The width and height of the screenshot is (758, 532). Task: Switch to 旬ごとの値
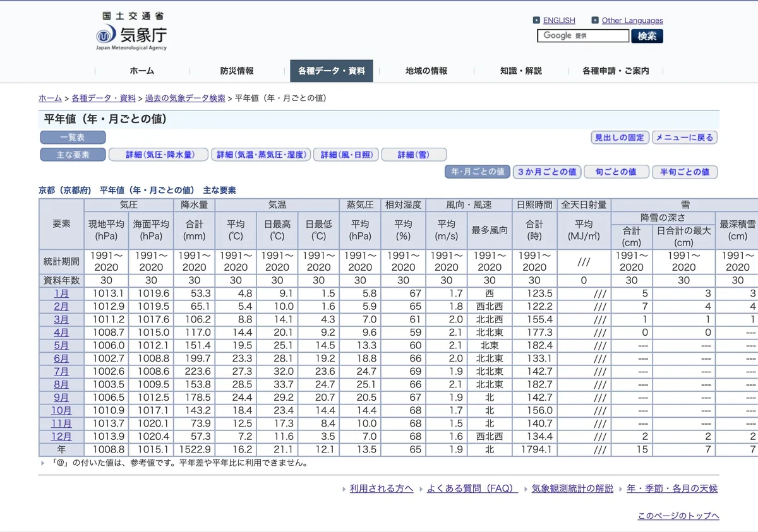pos(616,172)
